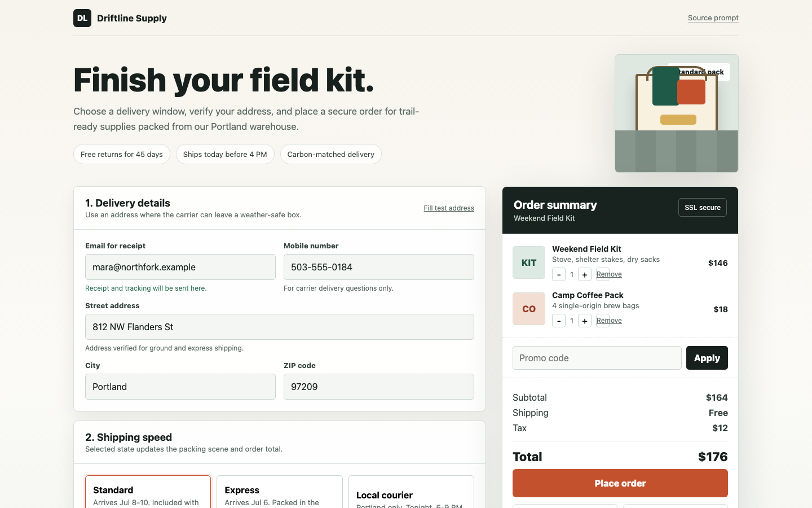Edit the ZIP code field
This screenshot has height=508, width=812.
(379, 387)
